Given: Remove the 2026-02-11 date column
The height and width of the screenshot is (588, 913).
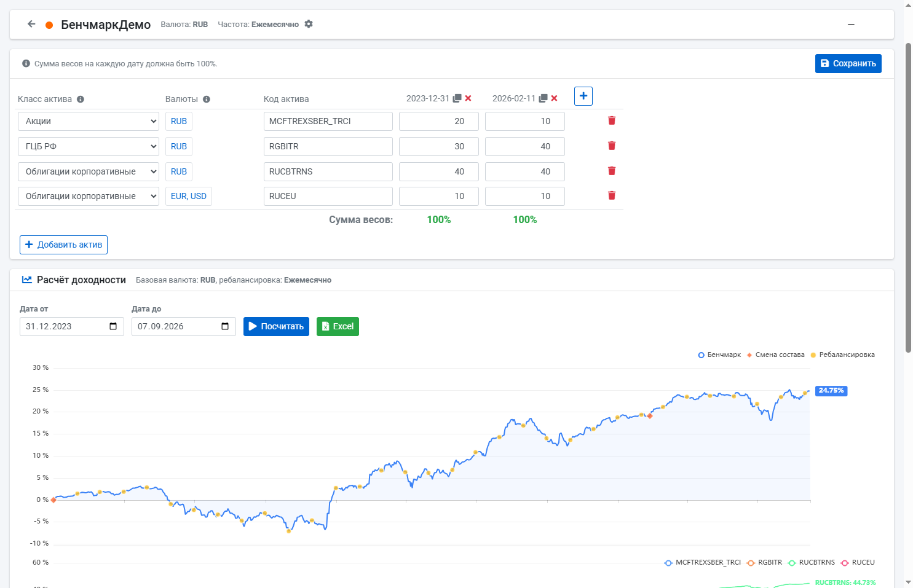Looking at the screenshot, I should click(554, 98).
